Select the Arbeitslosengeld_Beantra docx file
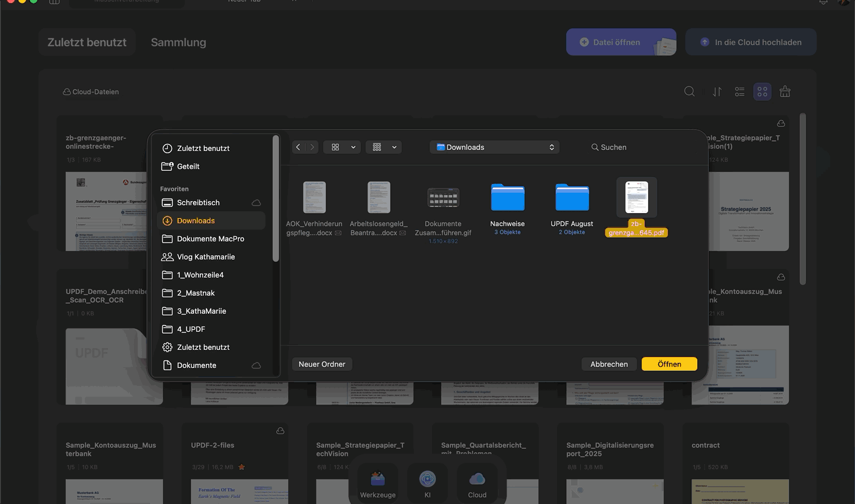 (x=379, y=208)
